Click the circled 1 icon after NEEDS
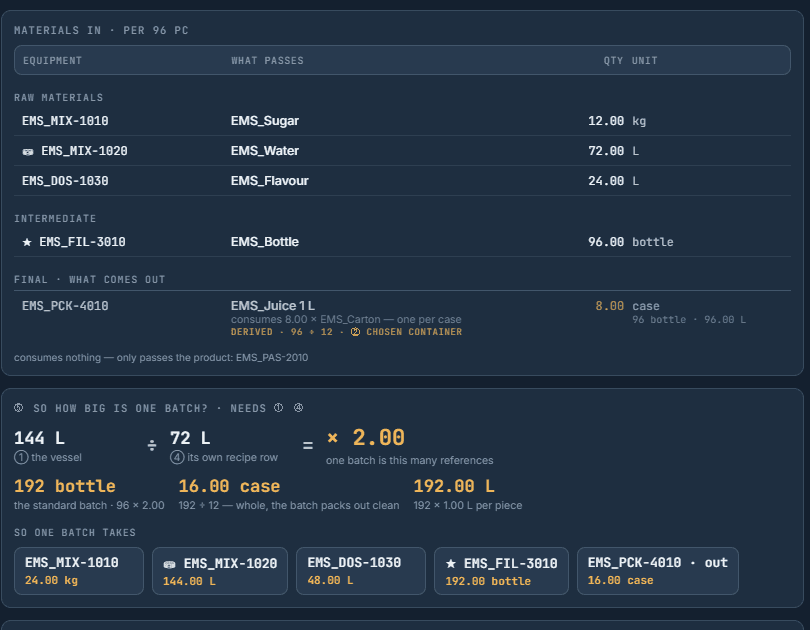 [x=278, y=408]
